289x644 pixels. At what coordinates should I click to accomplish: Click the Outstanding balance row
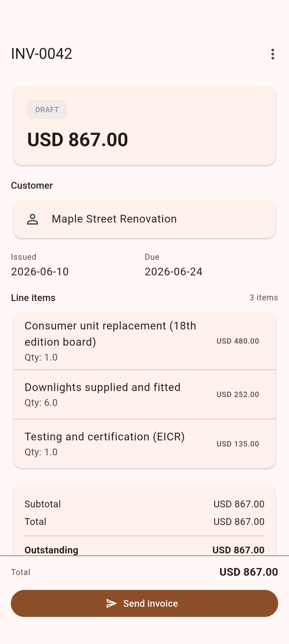[144, 550]
